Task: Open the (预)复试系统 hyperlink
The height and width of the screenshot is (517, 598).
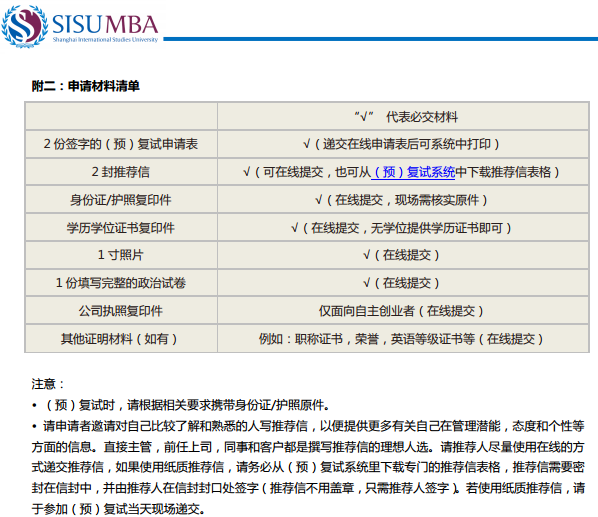Action: pyautogui.click(x=413, y=172)
